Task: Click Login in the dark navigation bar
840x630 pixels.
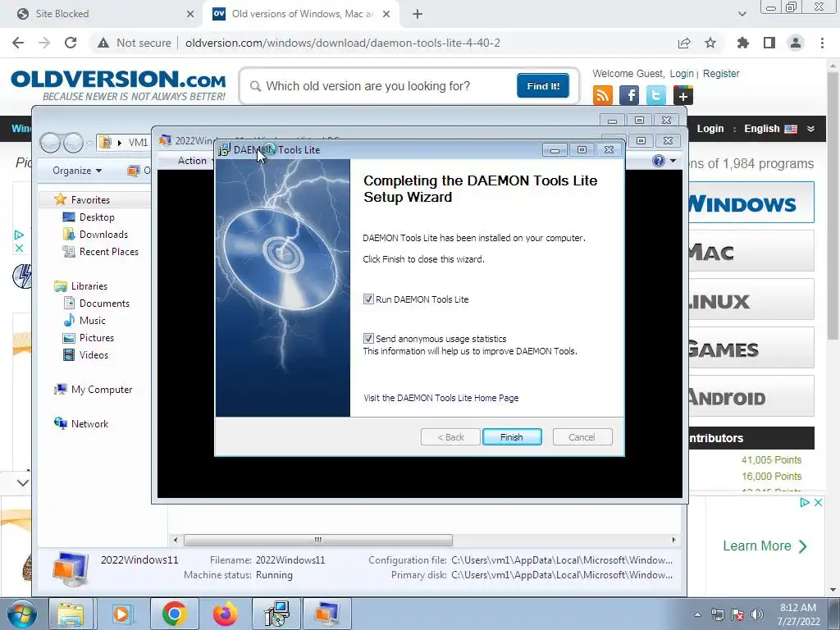Action: [x=710, y=129]
